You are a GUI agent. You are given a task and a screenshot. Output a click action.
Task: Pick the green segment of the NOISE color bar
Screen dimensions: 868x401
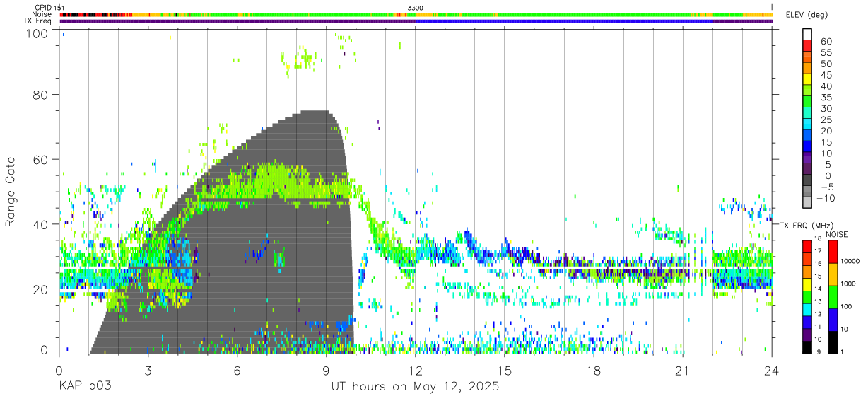click(x=833, y=296)
